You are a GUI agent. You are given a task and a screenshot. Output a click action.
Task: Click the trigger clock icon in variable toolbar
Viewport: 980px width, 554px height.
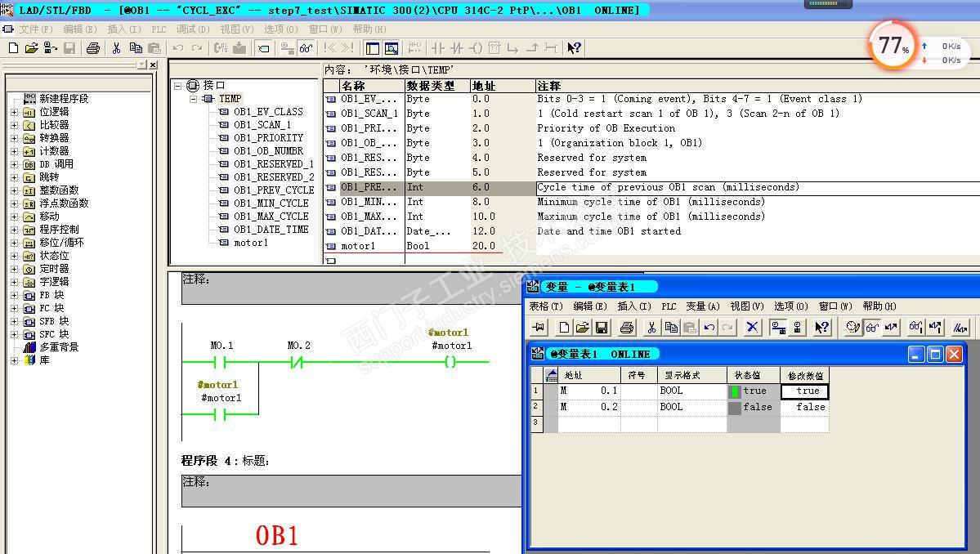[852, 328]
